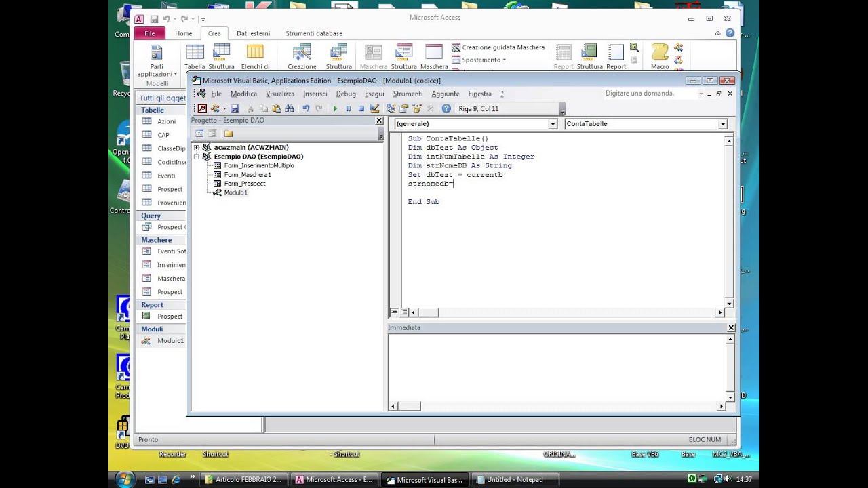Close the Progetto panel
Image resolution: width=868 pixels, height=488 pixels.
(379, 121)
